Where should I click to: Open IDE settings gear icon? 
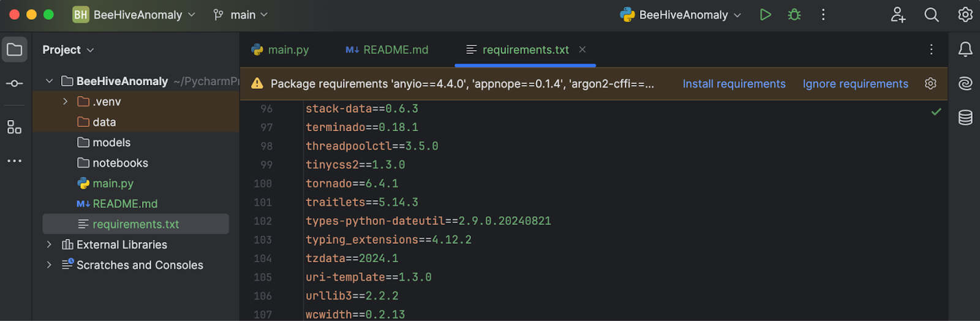(x=965, y=15)
